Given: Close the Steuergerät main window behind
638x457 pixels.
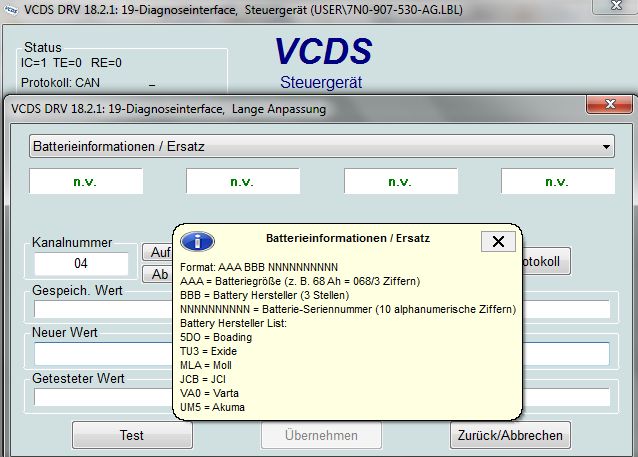Looking at the screenshot, I should coord(616,6).
